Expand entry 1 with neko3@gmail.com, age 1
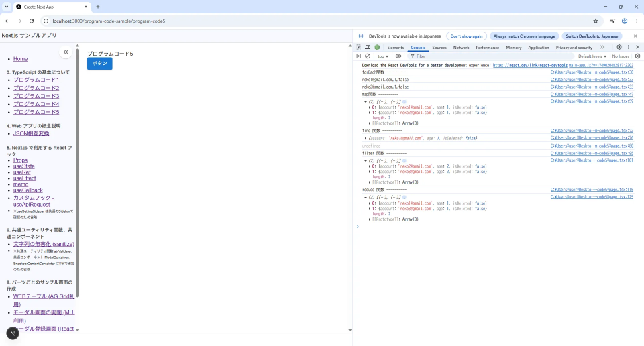 (369, 209)
